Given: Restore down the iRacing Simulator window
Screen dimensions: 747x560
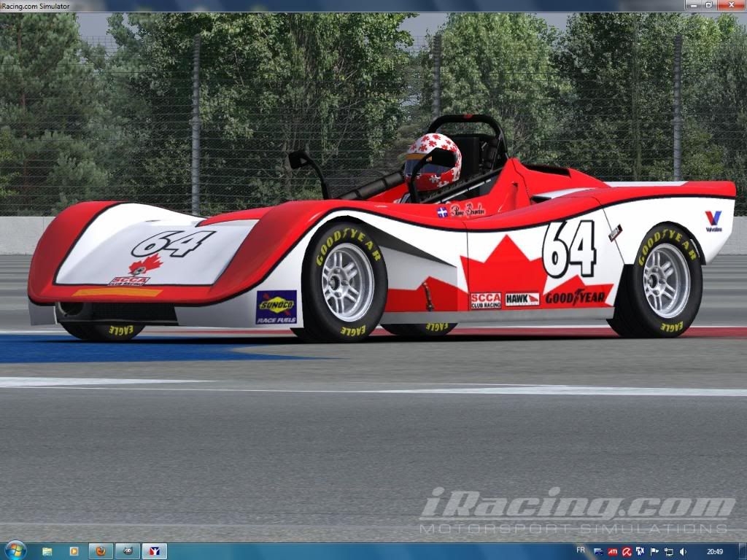Looking at the screenshot, I should 708,5.
